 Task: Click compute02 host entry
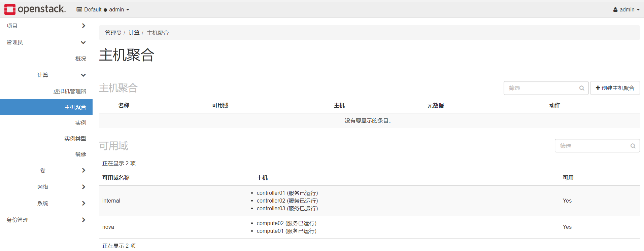286,223
